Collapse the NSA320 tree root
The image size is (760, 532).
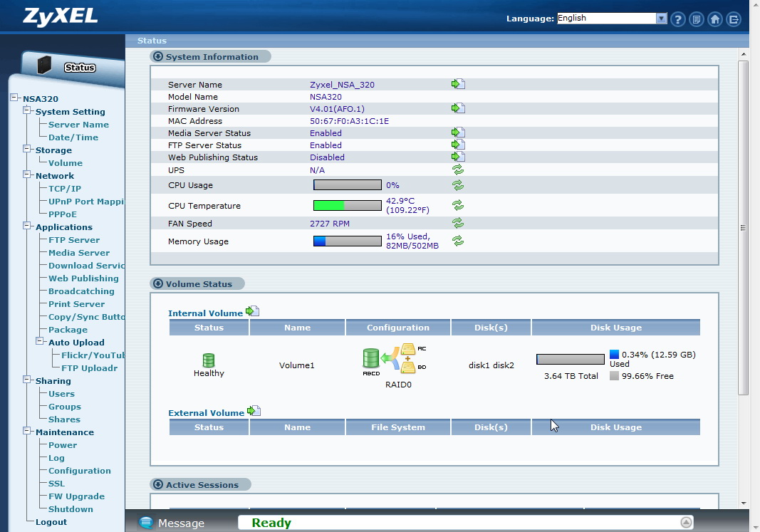pos(14,98)
